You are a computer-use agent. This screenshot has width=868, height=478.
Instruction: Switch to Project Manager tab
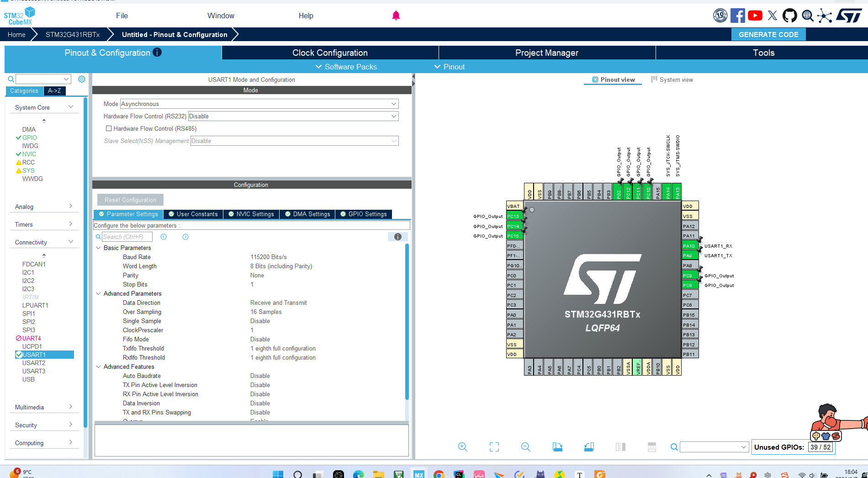tap(547, 53)
